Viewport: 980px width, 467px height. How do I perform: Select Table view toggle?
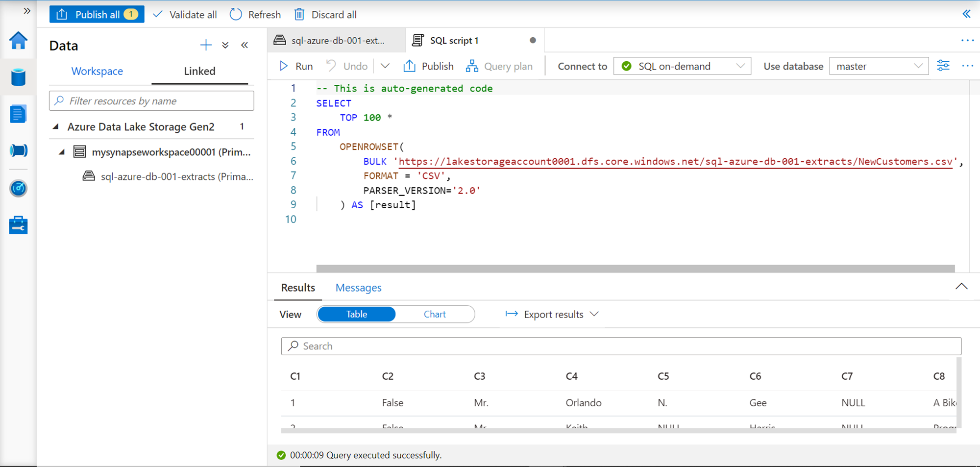click(356, 314)
